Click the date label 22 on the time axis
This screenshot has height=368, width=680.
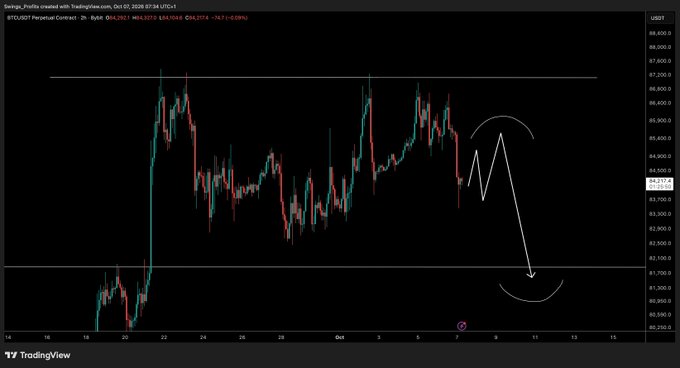coord(164,337)
